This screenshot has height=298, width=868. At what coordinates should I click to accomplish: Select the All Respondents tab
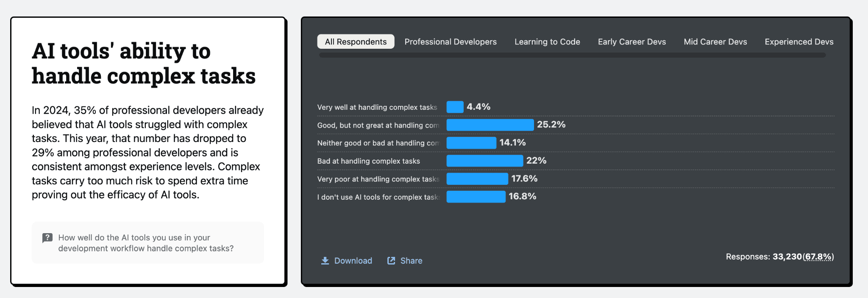356,42
